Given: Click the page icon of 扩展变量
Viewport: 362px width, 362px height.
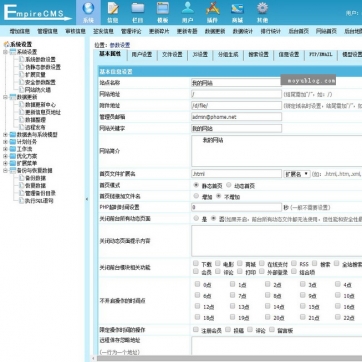Looking at the screenshot, I should (x=22, y=75).
